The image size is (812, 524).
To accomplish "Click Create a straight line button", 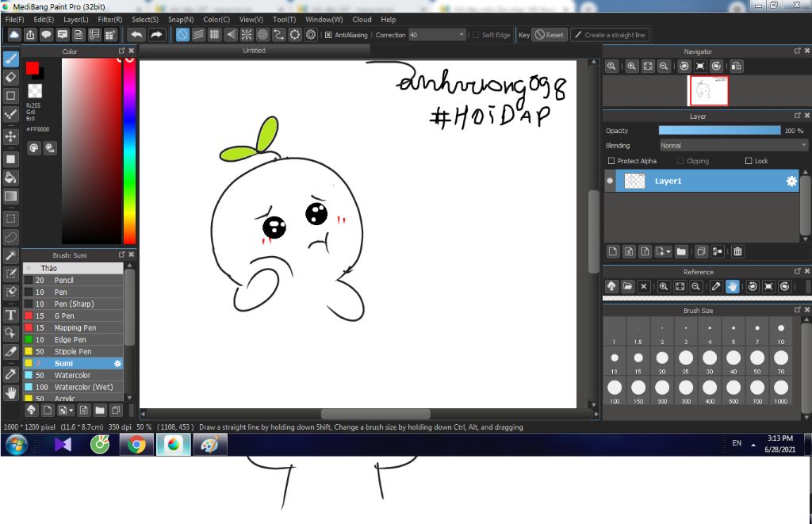I will tap(610, 35).
